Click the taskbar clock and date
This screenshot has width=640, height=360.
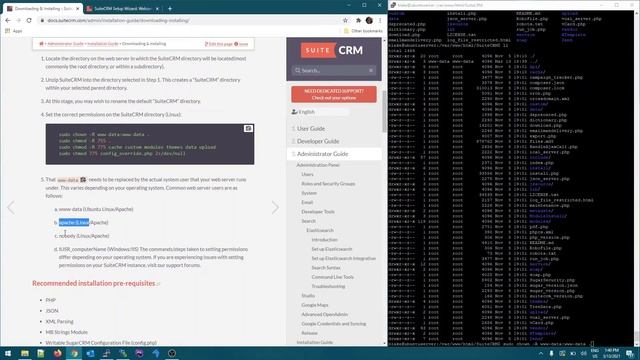click(x=611, y=353)
